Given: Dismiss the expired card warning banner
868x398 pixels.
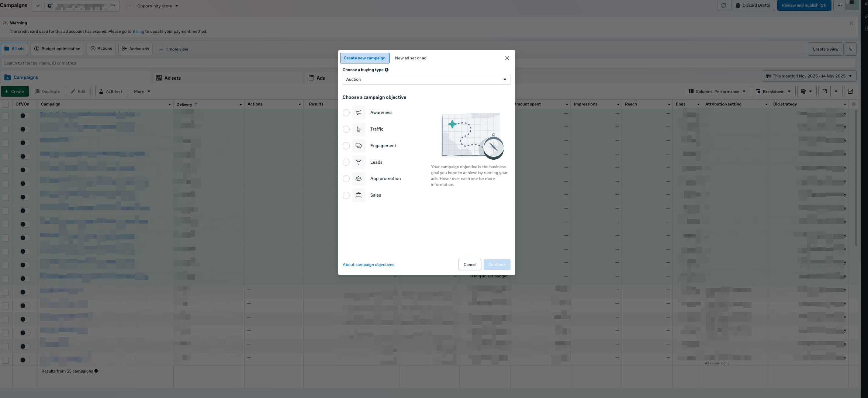Looking at the screenshot, I should coord(851,23).
